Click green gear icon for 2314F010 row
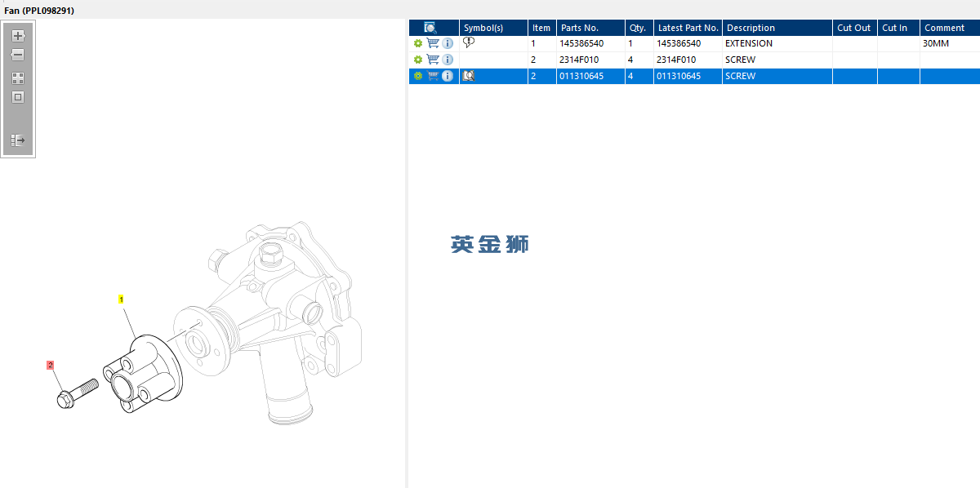This screenshot has width=980, height=488. [418, 60]
